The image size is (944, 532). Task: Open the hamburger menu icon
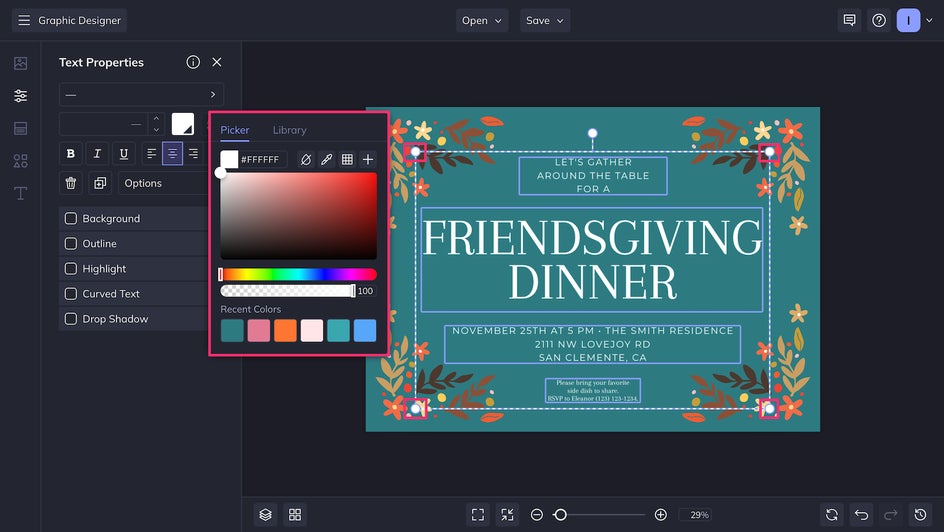coord(24,20)
